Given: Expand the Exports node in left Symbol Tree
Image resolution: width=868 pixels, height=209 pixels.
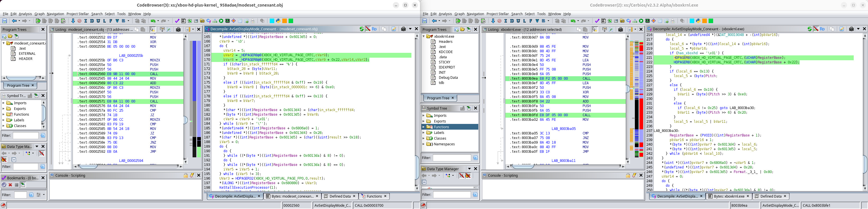Looking at the screenshot, I should point(4,109).
